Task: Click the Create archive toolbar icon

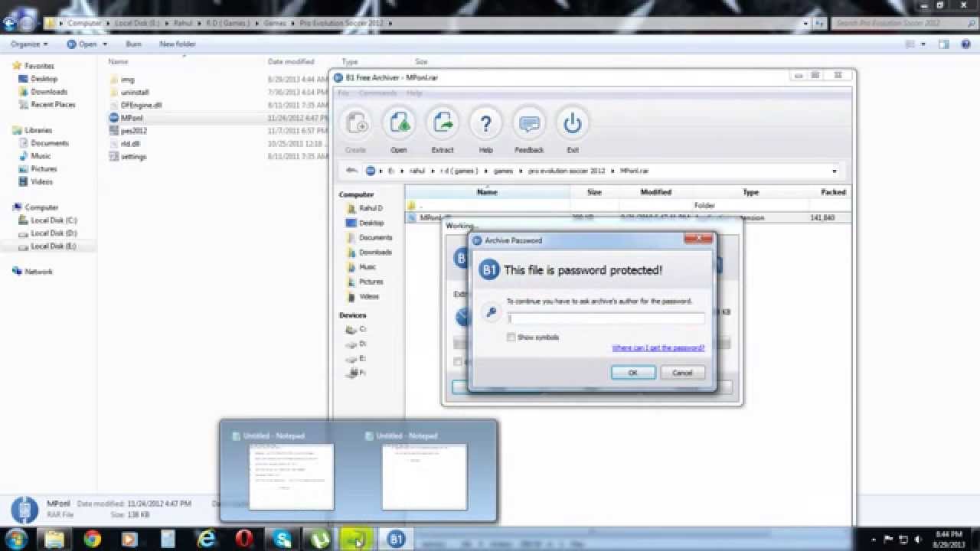Action: coord(356,124)
